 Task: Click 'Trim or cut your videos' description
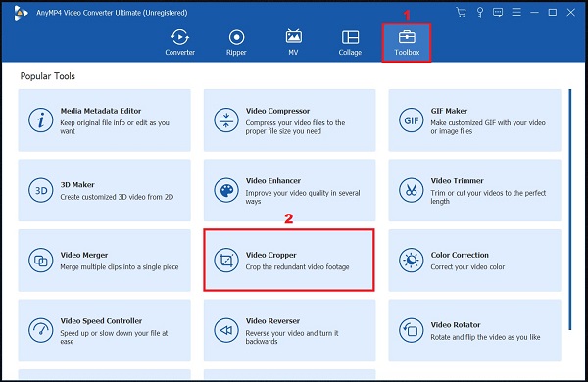(488, 197)
